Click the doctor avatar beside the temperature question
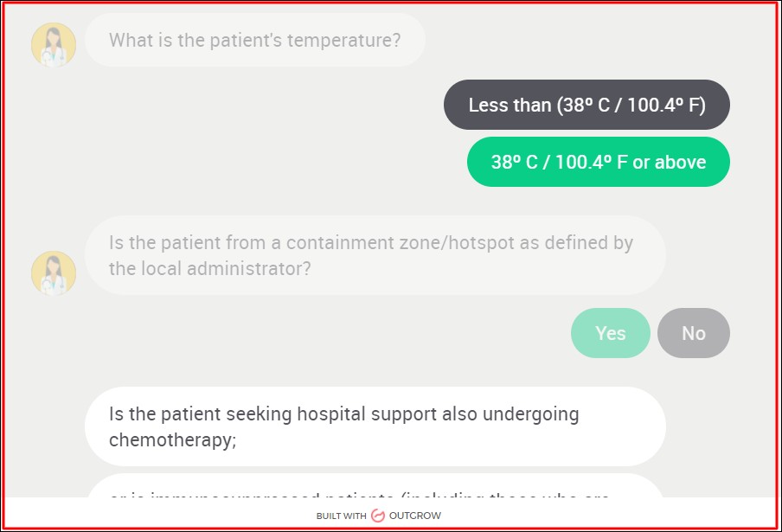The image size is (782, 532). [x=54, y=45]
